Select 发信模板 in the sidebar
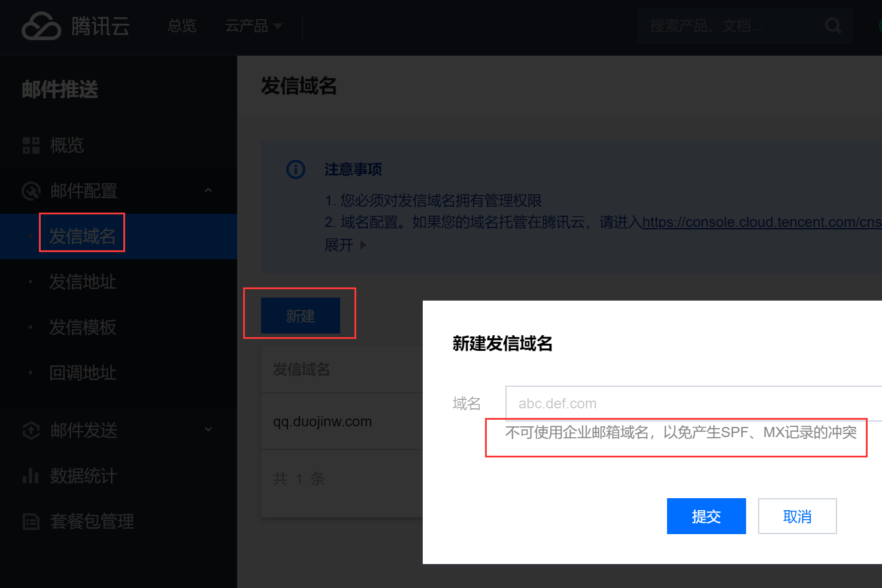Screen dimensions: 882x588 tap(83, 328)
